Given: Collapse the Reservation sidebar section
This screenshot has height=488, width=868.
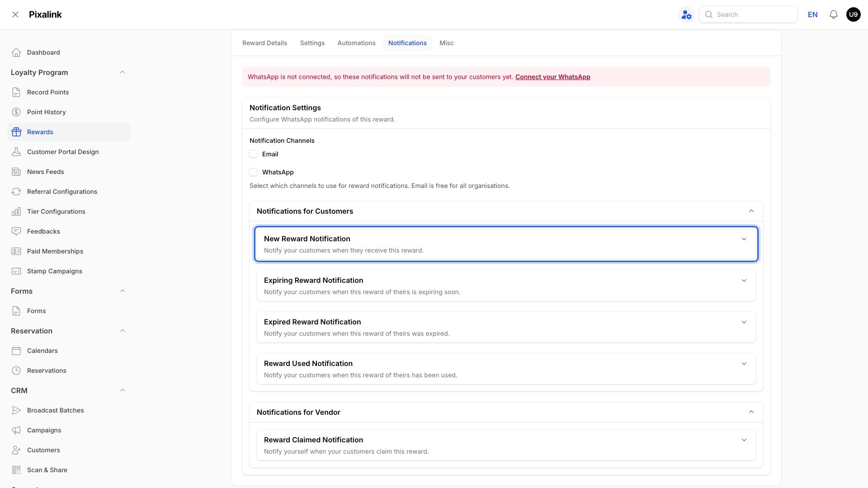Looking at the screenshot, I should tap(123, 331).
